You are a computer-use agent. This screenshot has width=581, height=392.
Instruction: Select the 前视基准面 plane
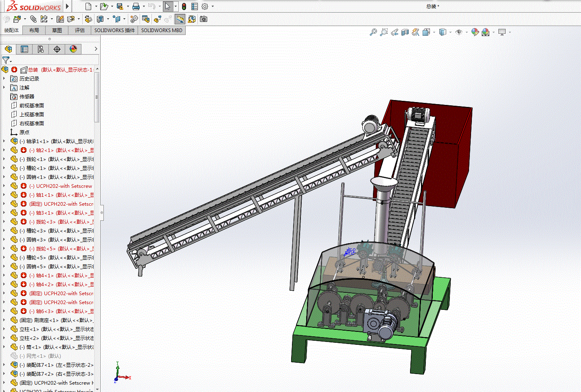point(32,105)
